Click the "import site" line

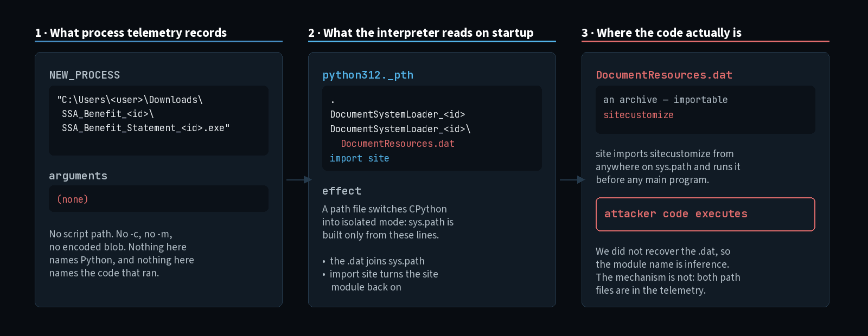(x=360, y=158)
